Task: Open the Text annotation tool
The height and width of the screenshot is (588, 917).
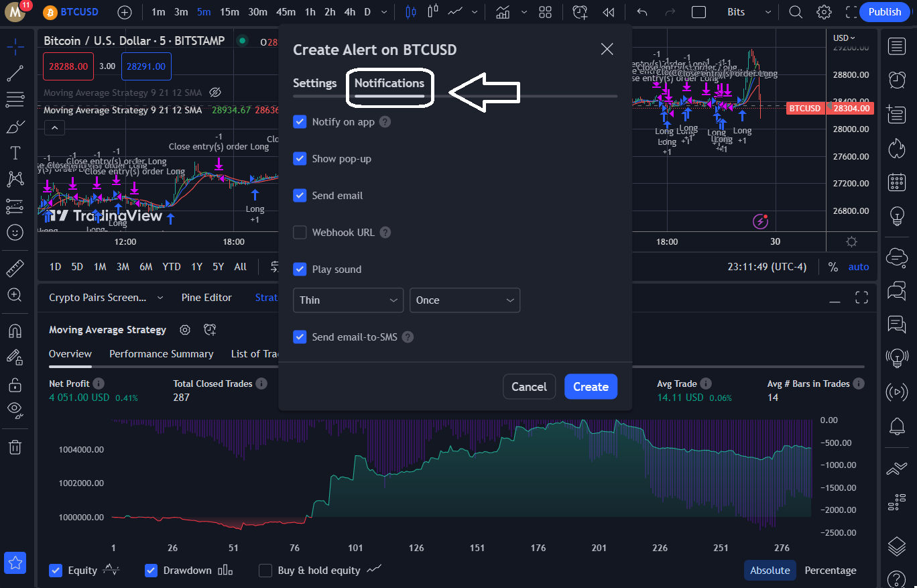Action: 15,152
